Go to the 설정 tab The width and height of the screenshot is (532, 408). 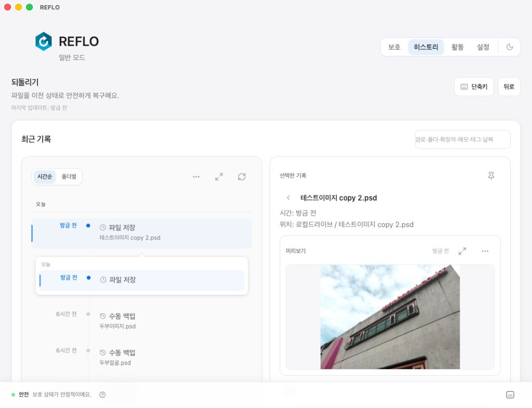(x=483, y=47)
